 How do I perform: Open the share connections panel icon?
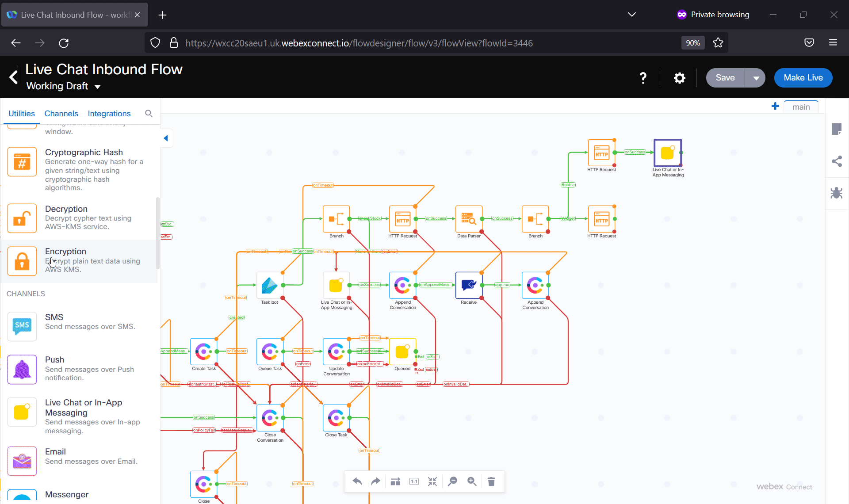(837, 161)
